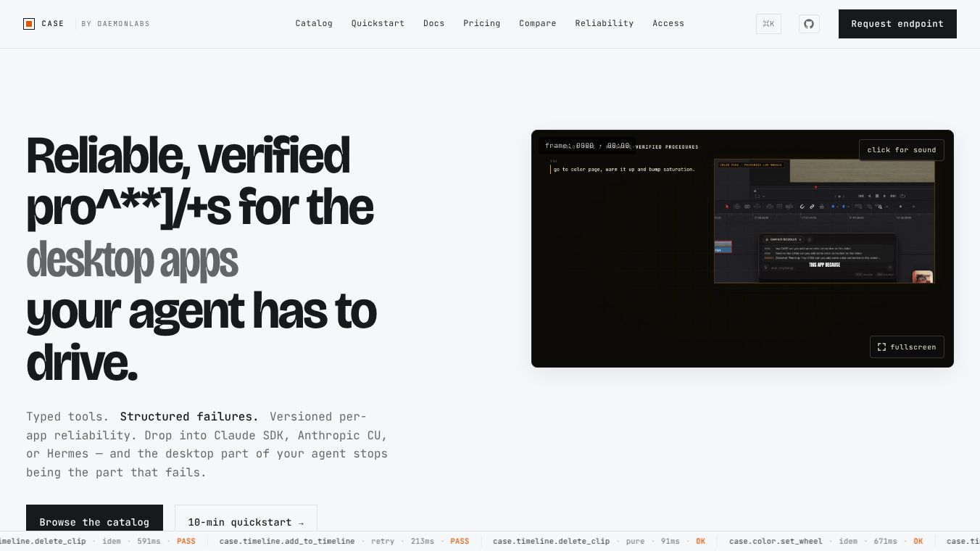Click 'idem' beside 591ms
The height and width of the screenshot is (551, 980).
[x=112, y=542]
